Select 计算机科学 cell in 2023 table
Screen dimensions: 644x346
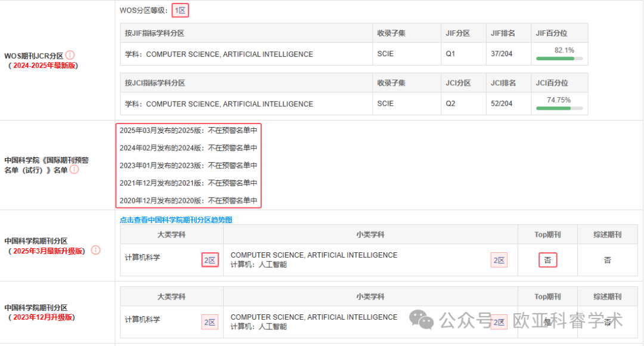[143, 320]
